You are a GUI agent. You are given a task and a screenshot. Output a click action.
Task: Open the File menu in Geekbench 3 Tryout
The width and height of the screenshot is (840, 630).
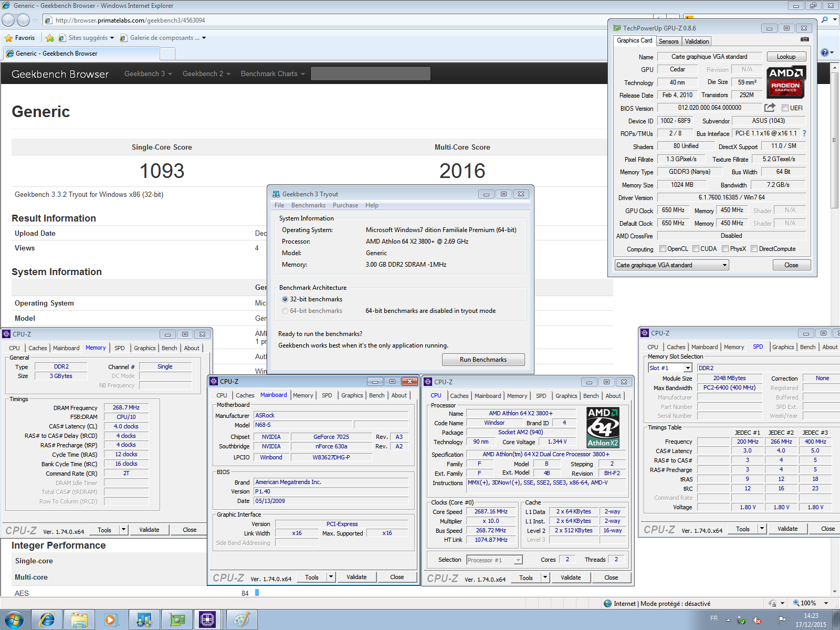279,205
